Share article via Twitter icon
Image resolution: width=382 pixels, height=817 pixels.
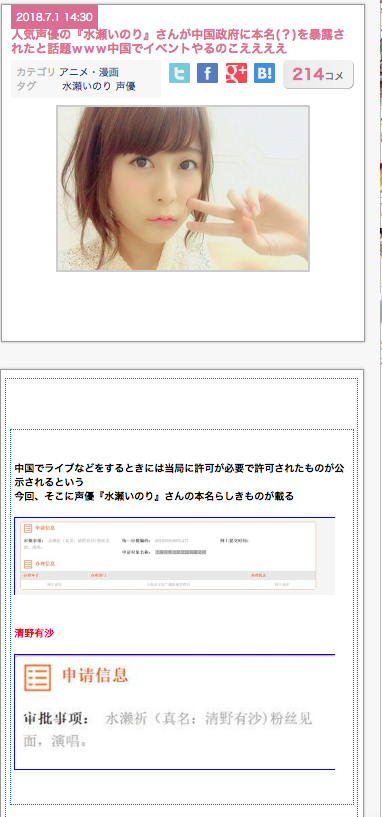(179, 73)
